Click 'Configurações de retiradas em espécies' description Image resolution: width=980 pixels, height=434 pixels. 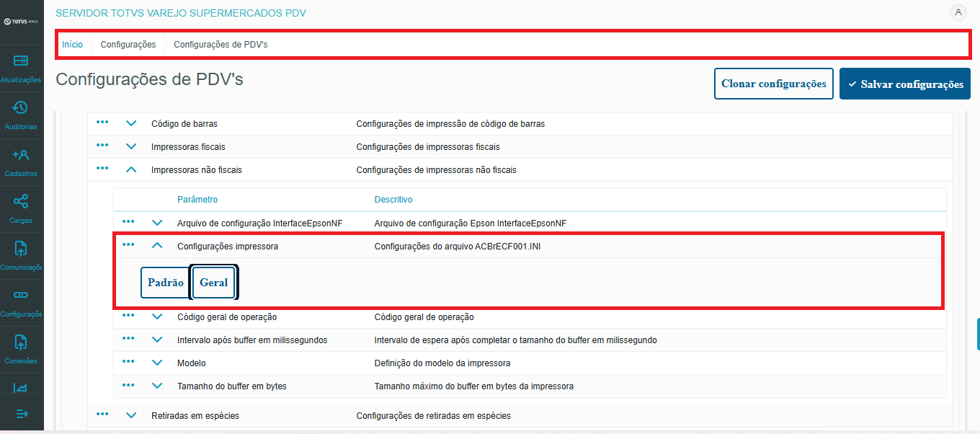pyautogui.click(x=434, y=416)
